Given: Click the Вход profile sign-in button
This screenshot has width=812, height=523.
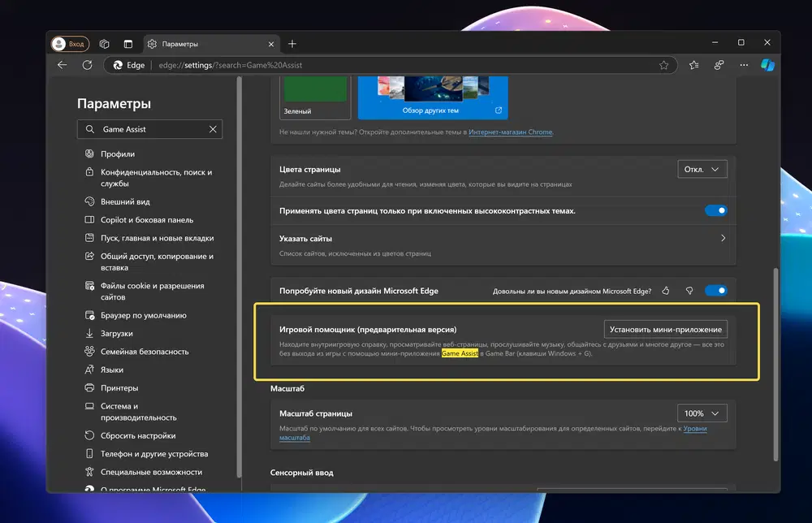Looking at the screenshot, I should coord(70,44).
